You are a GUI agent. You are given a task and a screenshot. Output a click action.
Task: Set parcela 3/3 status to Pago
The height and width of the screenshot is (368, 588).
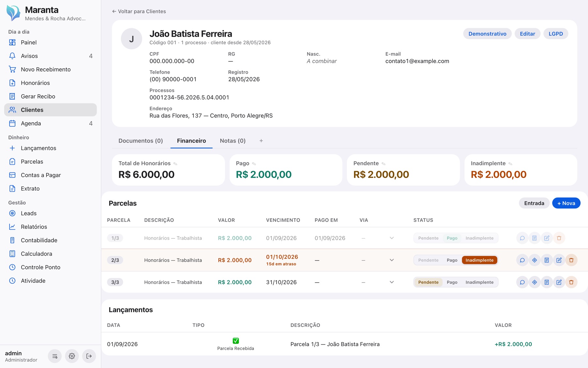(452, 282)
